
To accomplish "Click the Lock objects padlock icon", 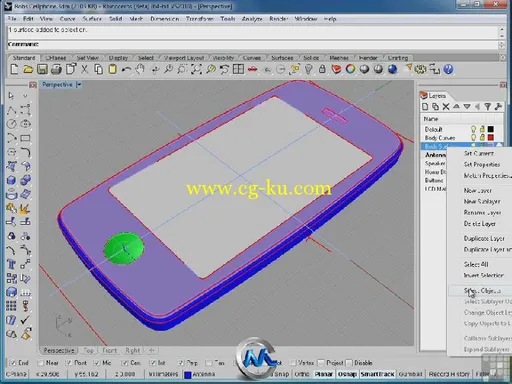I will 322,69.
